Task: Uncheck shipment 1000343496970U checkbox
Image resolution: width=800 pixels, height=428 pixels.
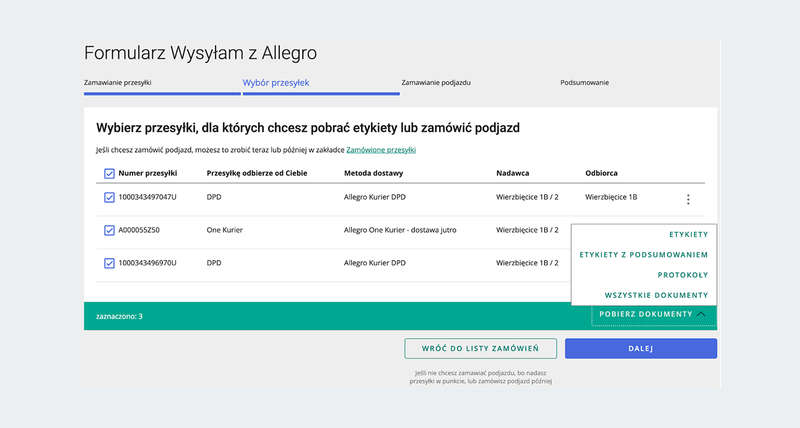Action: tap(109, 263)
